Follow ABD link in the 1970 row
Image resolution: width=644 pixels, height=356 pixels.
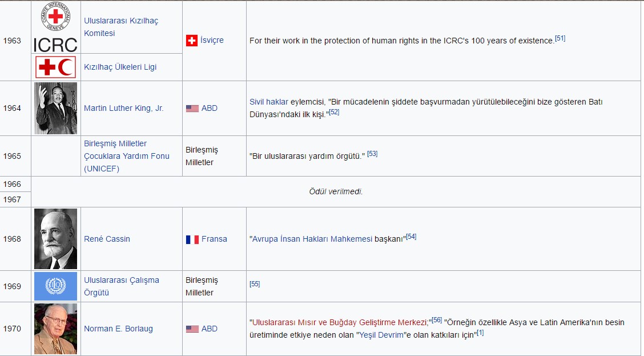(210, 329)
